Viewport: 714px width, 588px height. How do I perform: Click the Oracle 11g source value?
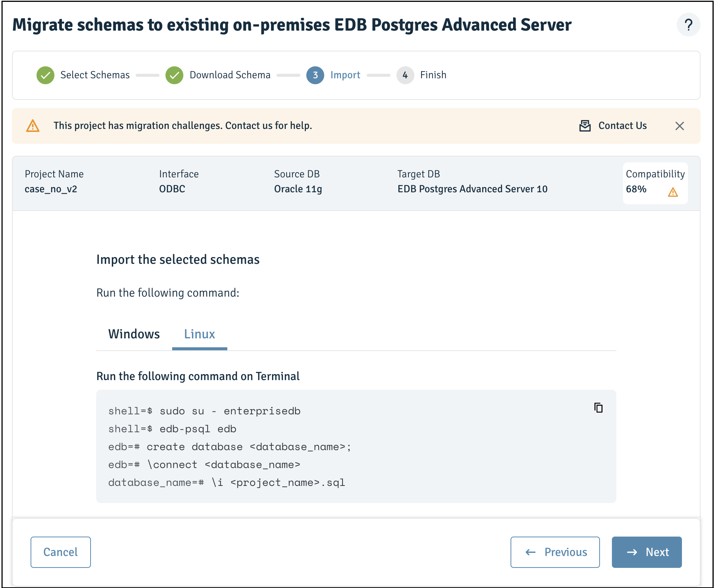coord(298,189)
